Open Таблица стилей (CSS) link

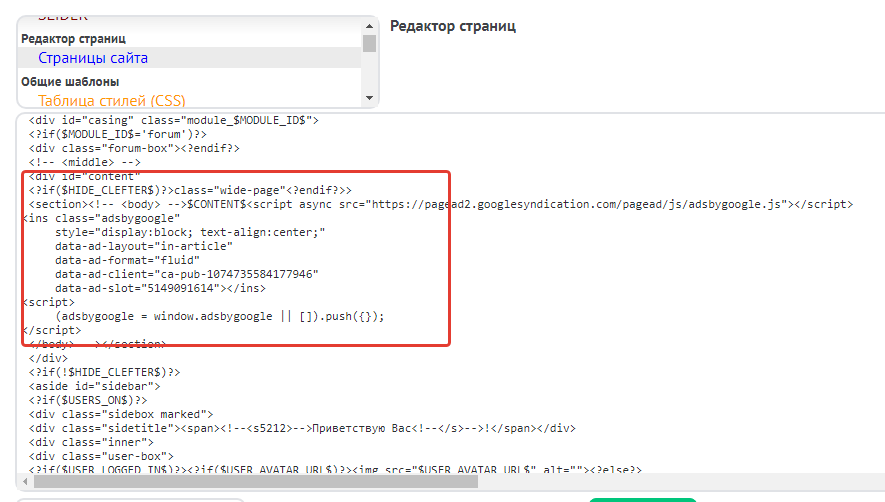[112, 101]
